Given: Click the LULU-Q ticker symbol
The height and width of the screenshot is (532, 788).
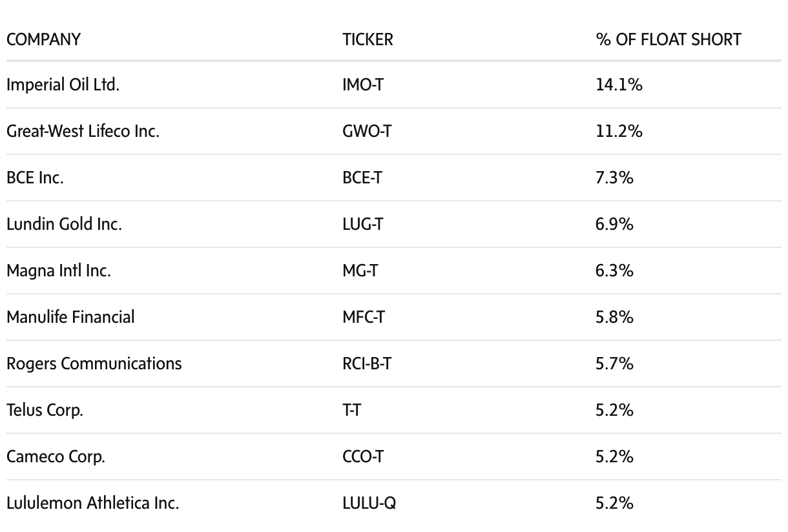Looking at the screenshot, I should click(369, 503).
